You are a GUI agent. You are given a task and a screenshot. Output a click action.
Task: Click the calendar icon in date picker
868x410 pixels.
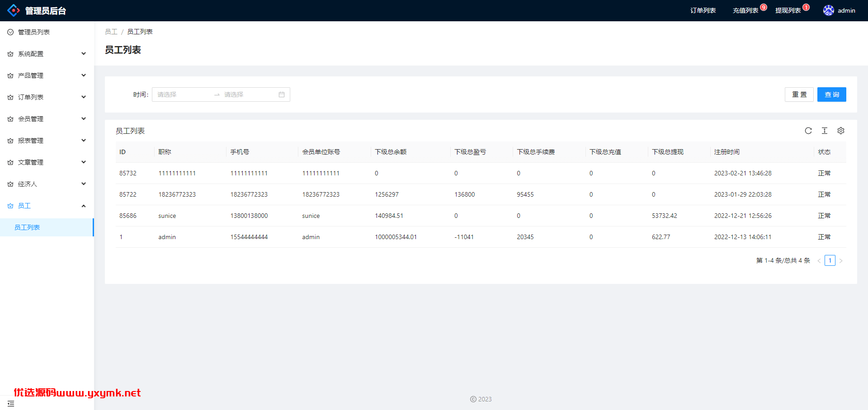(x=282, y=94)
